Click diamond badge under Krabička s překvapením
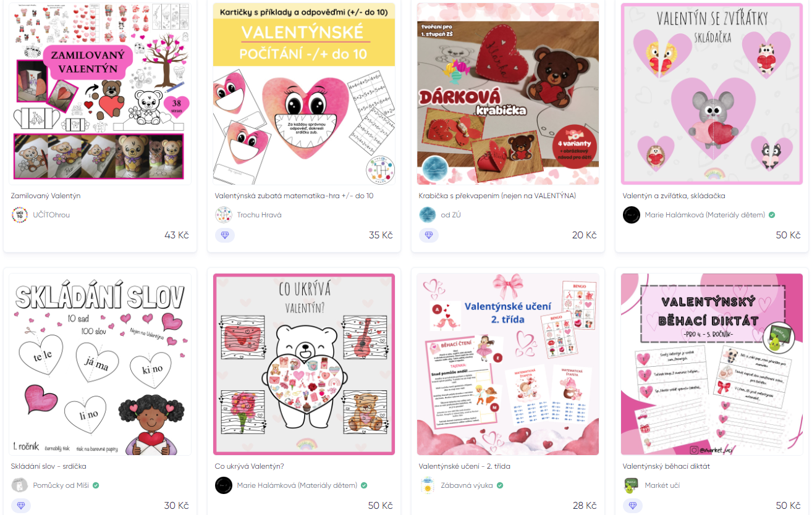 pos(429,235)
